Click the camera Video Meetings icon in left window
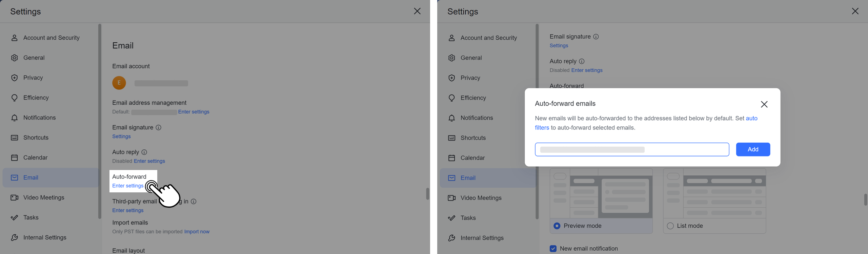The width and height of the screenshot is (868, 254). coord(14,198)
